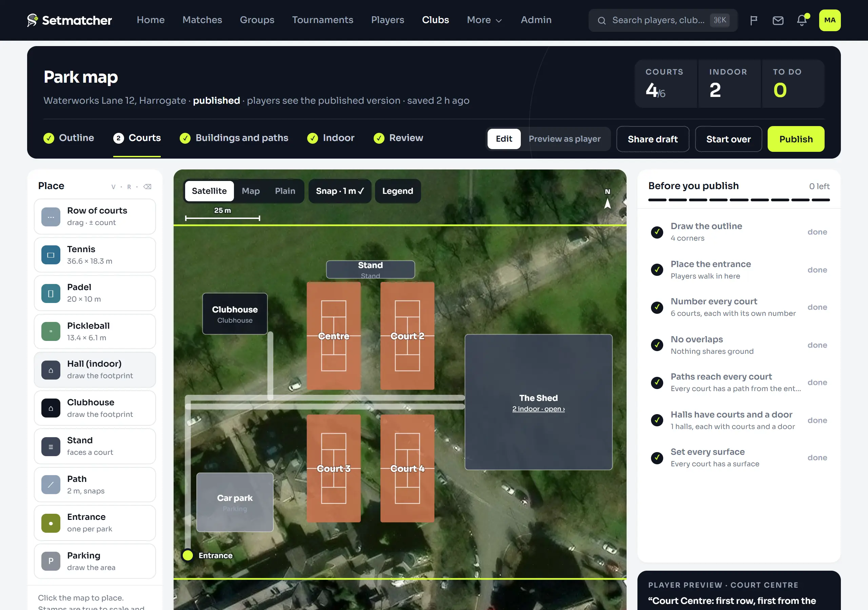Select the Clubhouse footprint tool icon
The height and width of the screenshot is (610, 868).
click(x=51, y=408)
